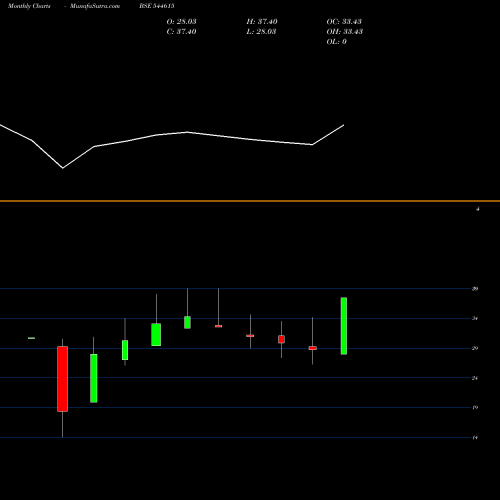
Task: Click the right end point of the white line
Action: point(344,125)
